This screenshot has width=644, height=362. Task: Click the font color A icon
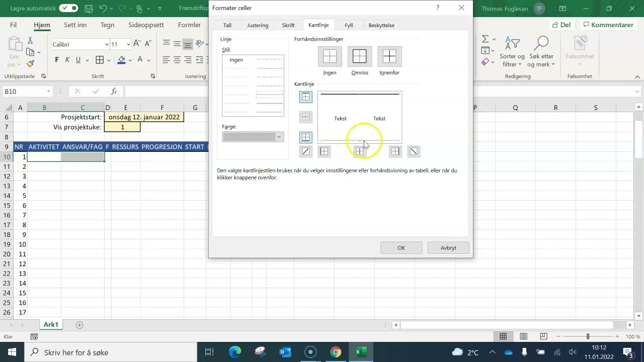(x=140, y=60)
